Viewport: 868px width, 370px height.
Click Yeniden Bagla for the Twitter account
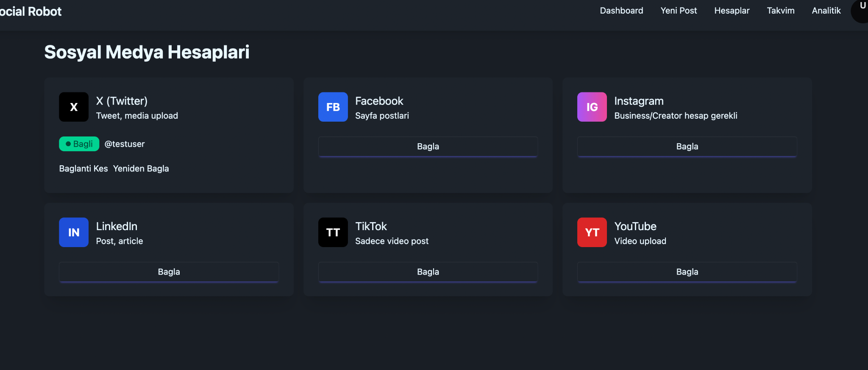pyautogui.click(x=141, y=168)
